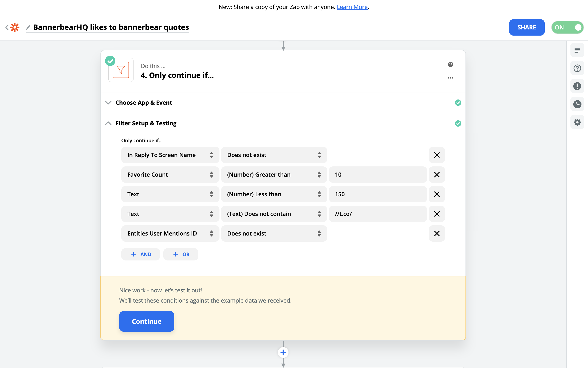The image size is (588, 368).
Task: Open the Filter step funnel icon
Action: [x=121, y=70]
